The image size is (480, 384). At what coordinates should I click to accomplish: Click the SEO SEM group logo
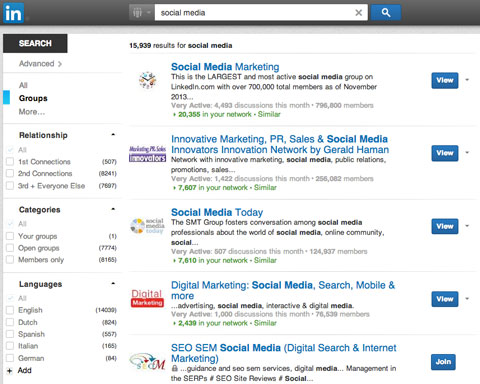pos(147,362)
